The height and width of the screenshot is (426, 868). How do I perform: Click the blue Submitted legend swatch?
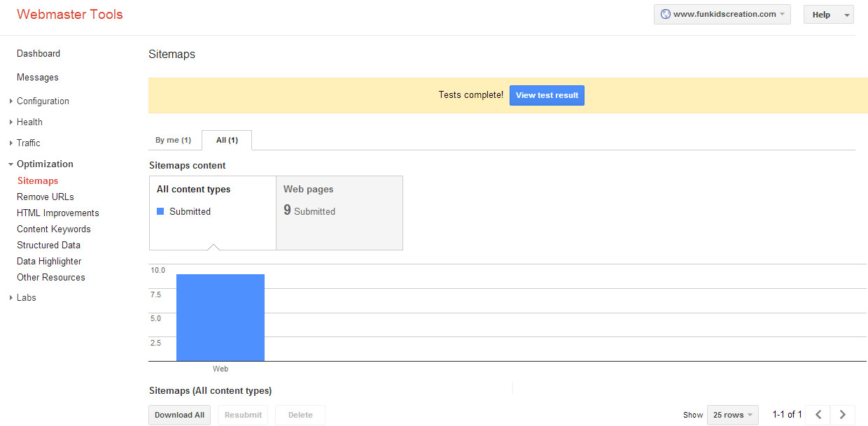[x=160, y=211]
